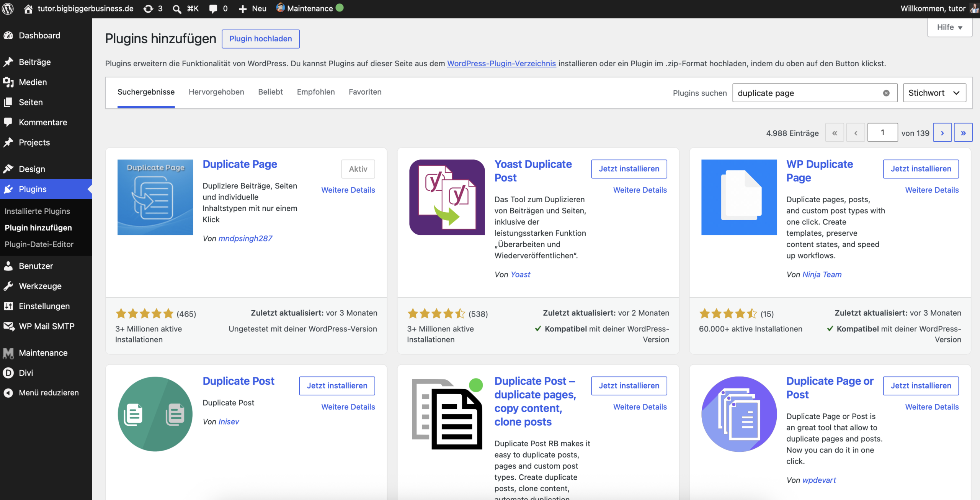Open the Ninja Team author link
Image resolution: width=980 pixels, height=500 pixels.
[x=822, y=274]
